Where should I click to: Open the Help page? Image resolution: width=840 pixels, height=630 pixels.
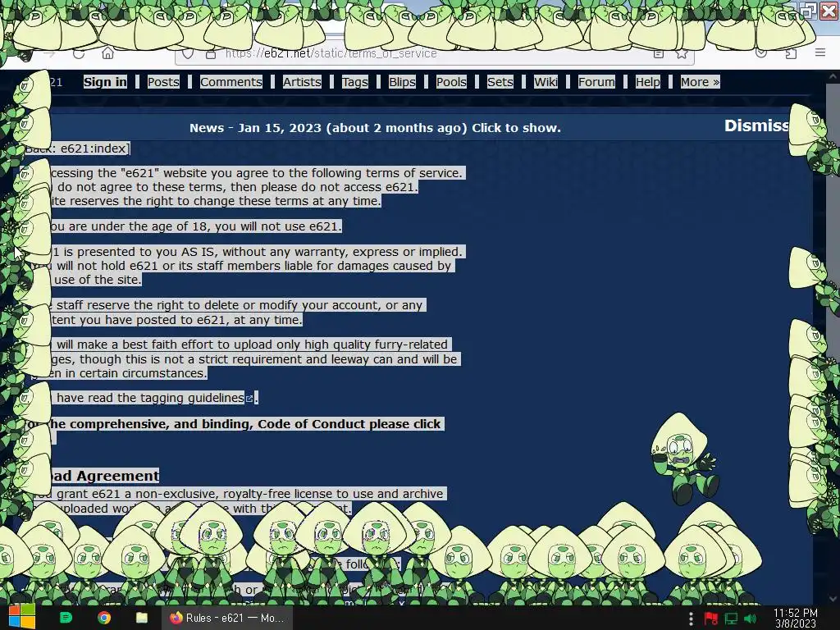[x=648, y=82]
